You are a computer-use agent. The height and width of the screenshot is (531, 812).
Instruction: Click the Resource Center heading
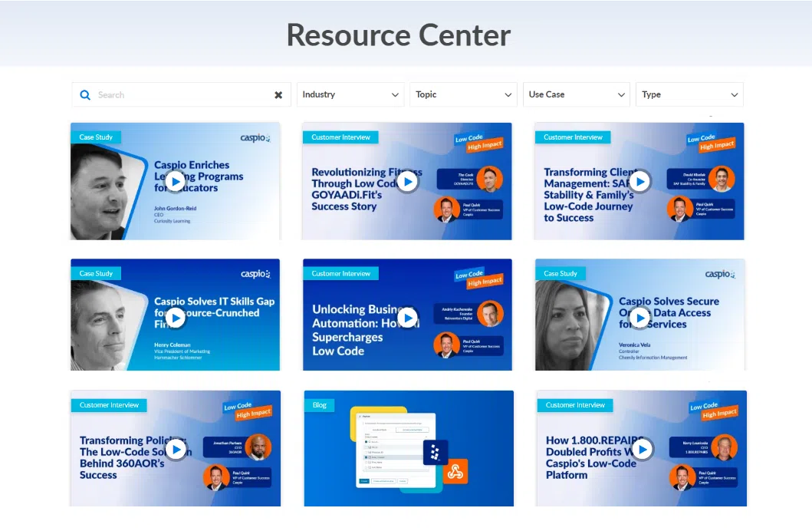click(399, 35)
